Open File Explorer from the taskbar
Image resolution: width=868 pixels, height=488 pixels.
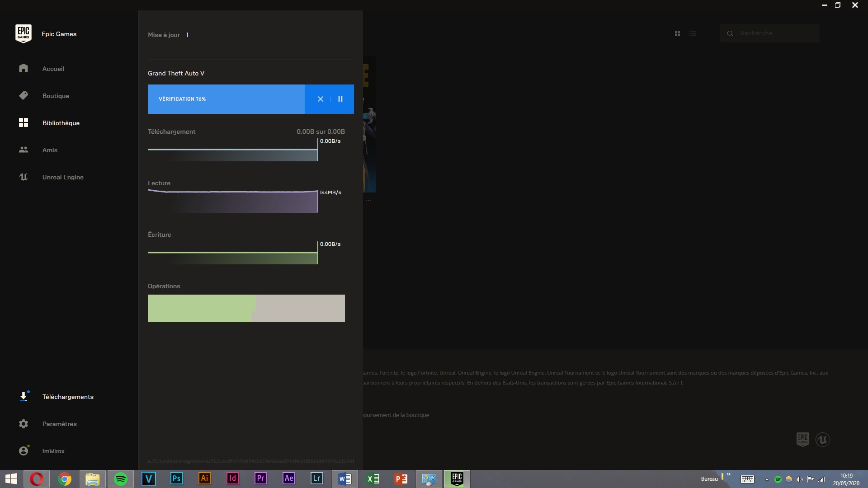[93, 479]
